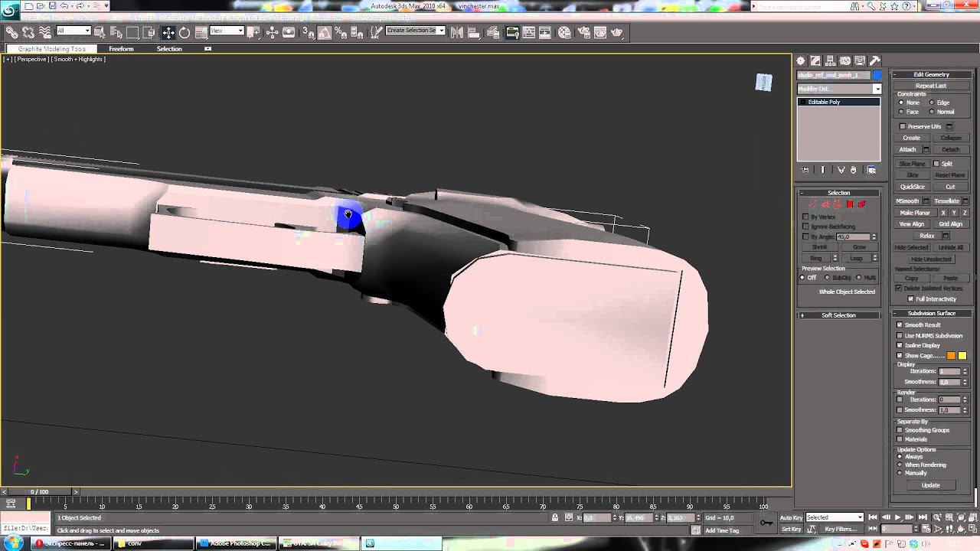980x551 pixels.
Task: Click the Render Production teapot icon
Action: 616,32
